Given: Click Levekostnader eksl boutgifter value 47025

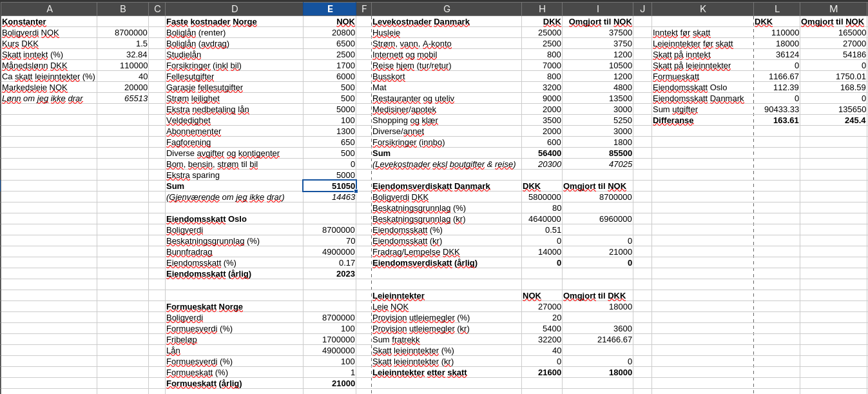Looking at the screenshot, I should [597, 164].
